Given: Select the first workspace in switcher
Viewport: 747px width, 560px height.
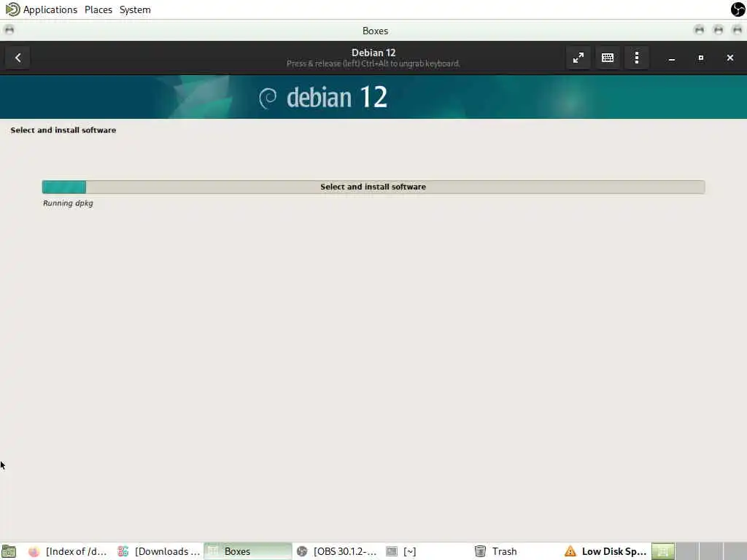Looking at the screenshot, I should [x=662, y=551].
